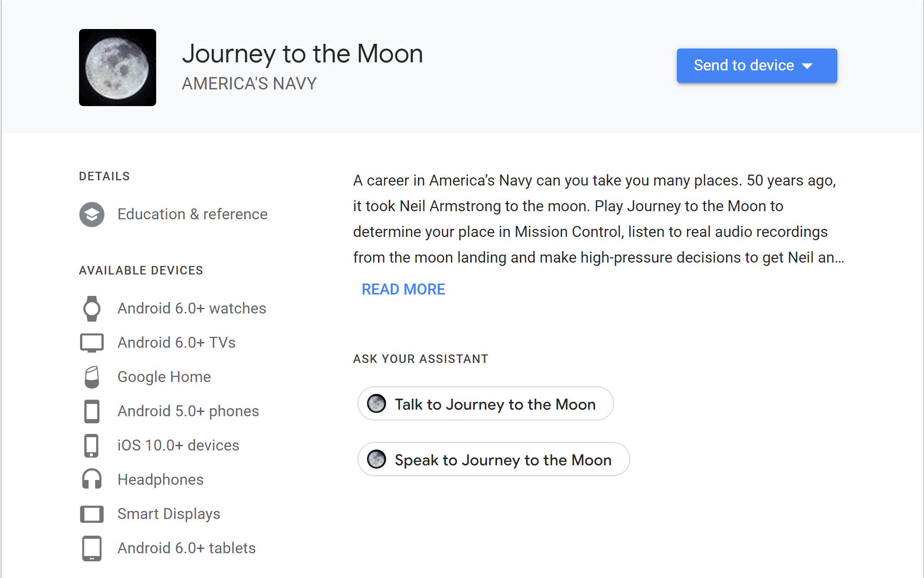
Task: Click the Send to device dropdown arrow
Action: tap(807, 66)
